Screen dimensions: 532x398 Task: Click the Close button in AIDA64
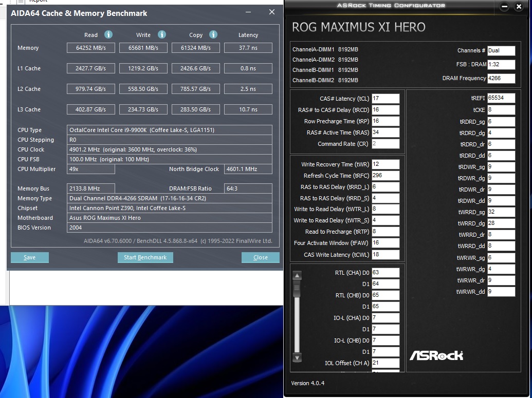260,257
